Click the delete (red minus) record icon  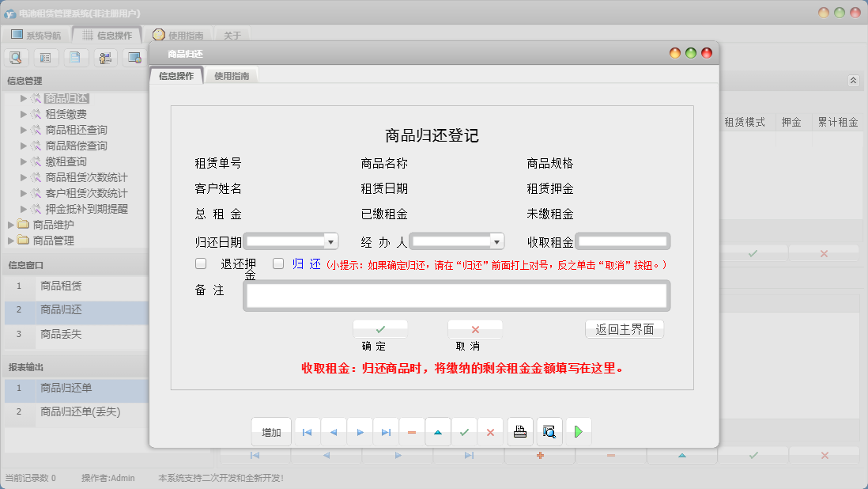pos(413,431)
